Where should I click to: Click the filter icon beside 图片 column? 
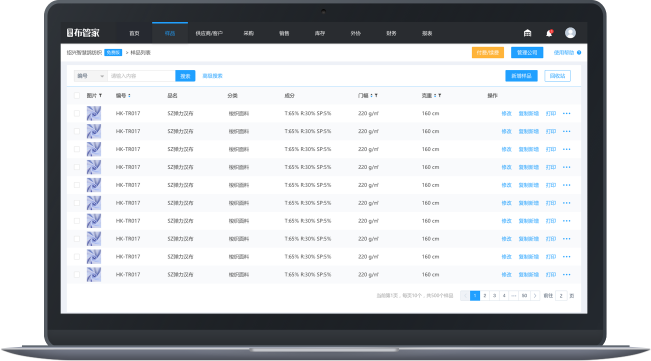click(100, 96)
